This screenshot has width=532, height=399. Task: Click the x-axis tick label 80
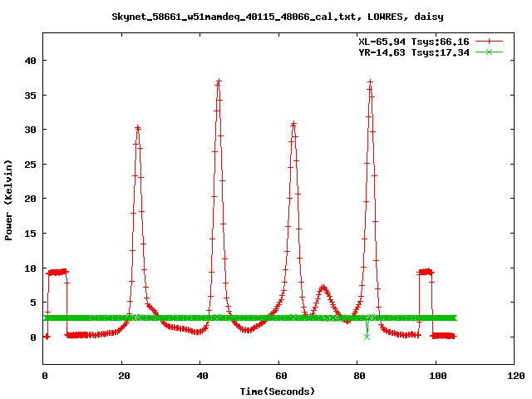[x=359, y=376]
